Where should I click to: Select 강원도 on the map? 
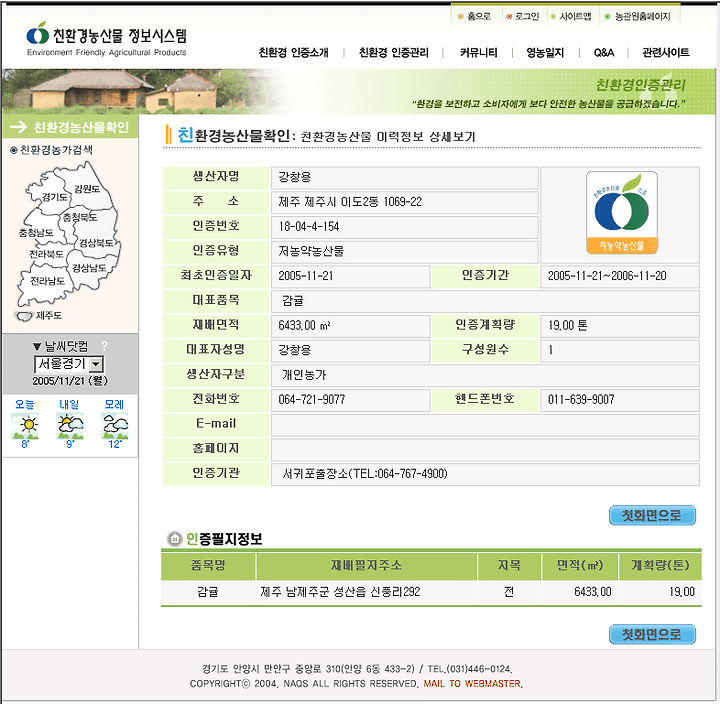87,189
